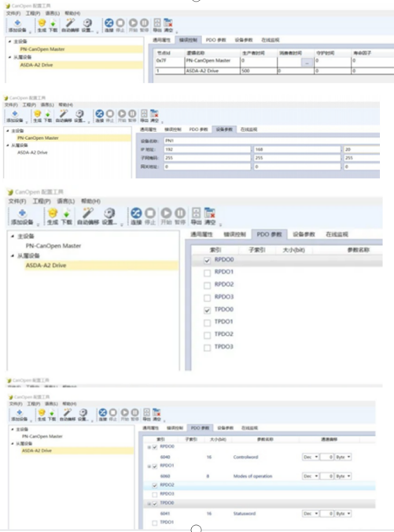Click 下载 (download) icon in the heartbeat table window
The width and height of the screenshot is (394, 532).
coord(53,26)
